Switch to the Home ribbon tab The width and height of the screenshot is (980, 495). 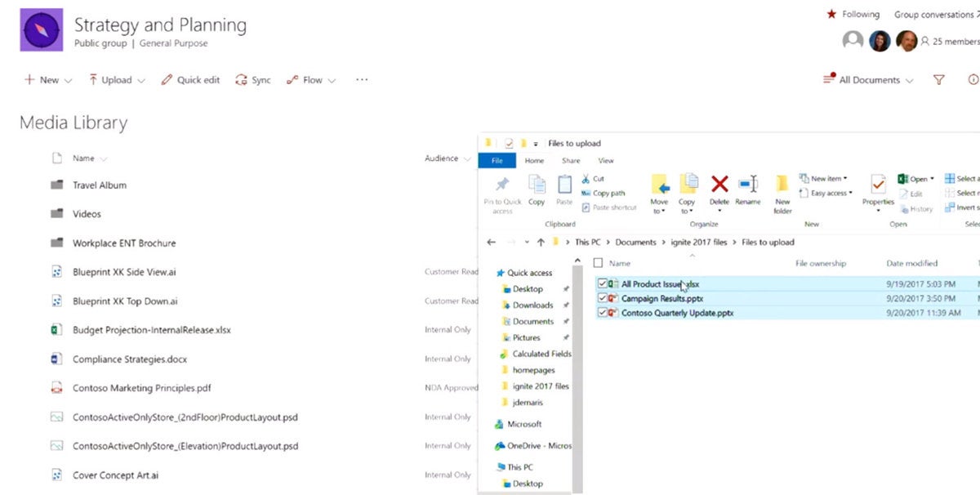tap(534, 161)
